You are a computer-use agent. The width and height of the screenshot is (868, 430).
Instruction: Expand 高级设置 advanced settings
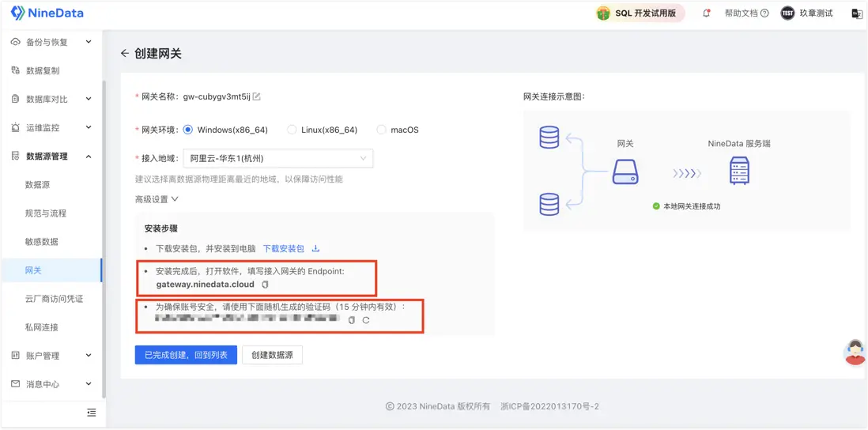pos(157,198)
